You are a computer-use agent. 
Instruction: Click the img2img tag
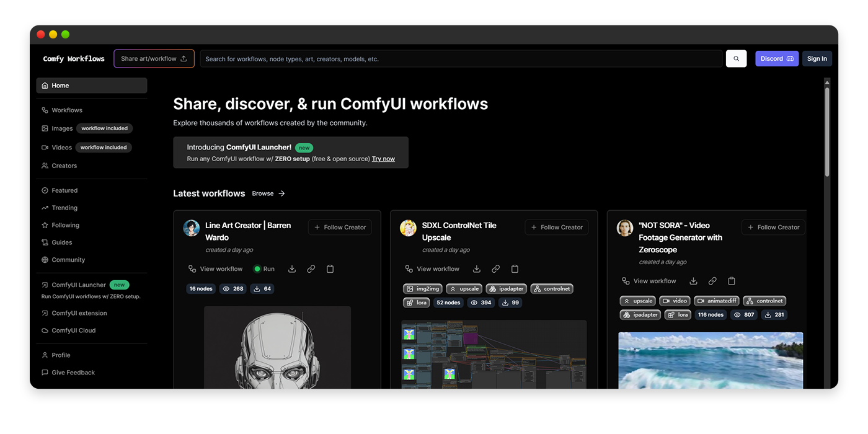(x=423, y=289)
